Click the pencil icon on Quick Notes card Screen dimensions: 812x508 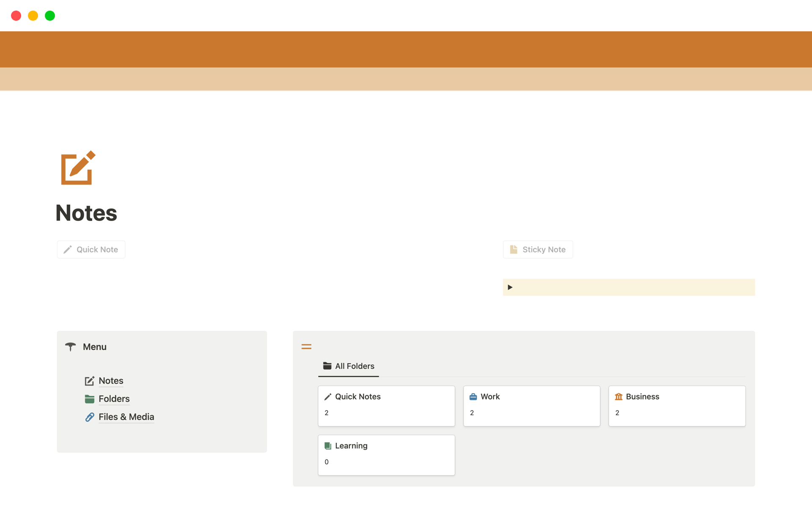coord(328,397)
